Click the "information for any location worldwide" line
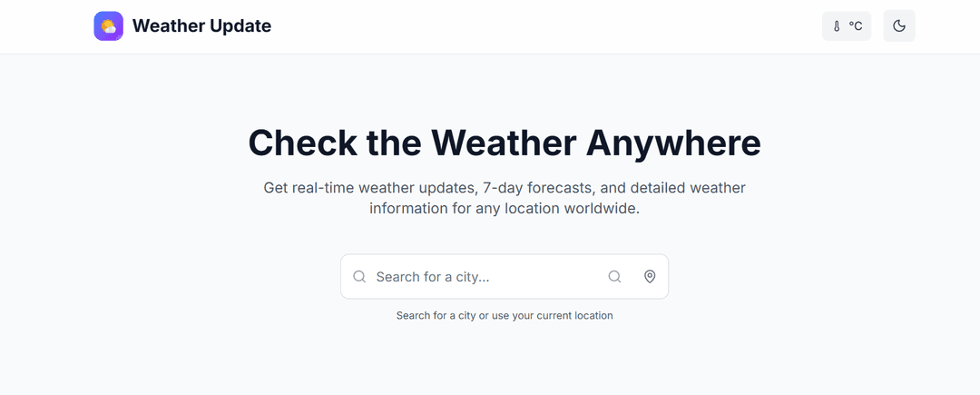Screen dimensions: 980x395 click(x=504, y=208)
